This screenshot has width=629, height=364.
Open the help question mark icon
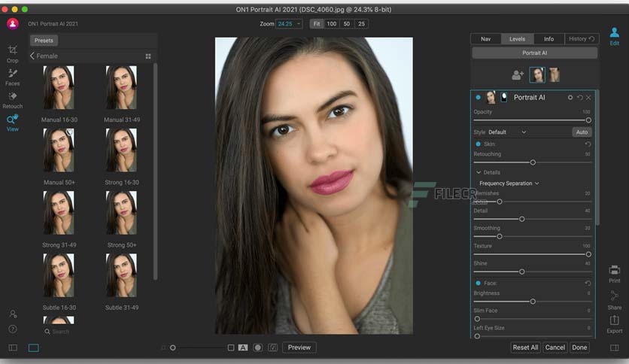pos(13,329)
